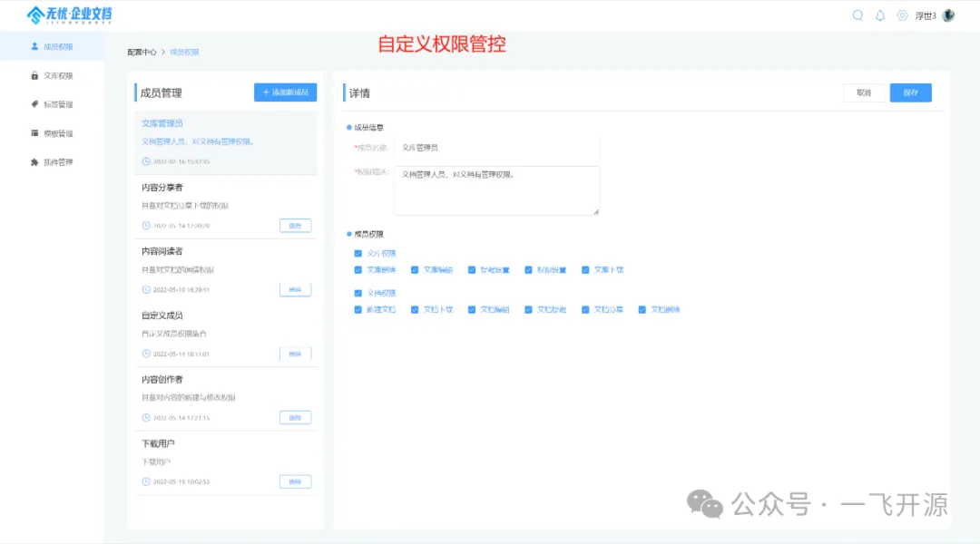Image resolution: width=980 pixels, height=544 pixels.
Task: Toggle the 文库下载 checkbox
Action: 585,270
